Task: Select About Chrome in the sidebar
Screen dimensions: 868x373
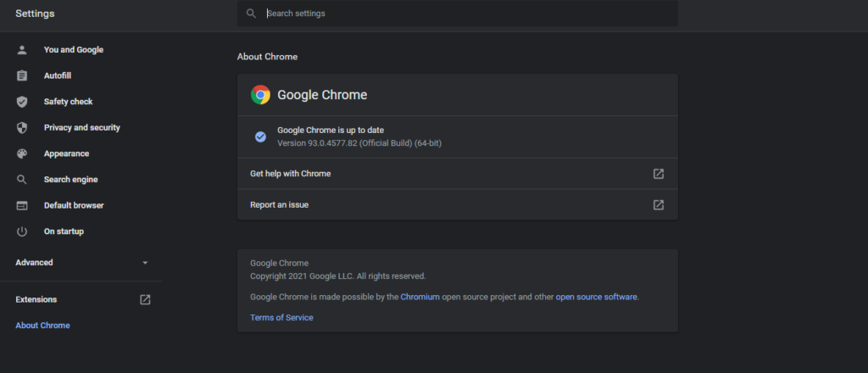Action: click(x=42, y=326)
